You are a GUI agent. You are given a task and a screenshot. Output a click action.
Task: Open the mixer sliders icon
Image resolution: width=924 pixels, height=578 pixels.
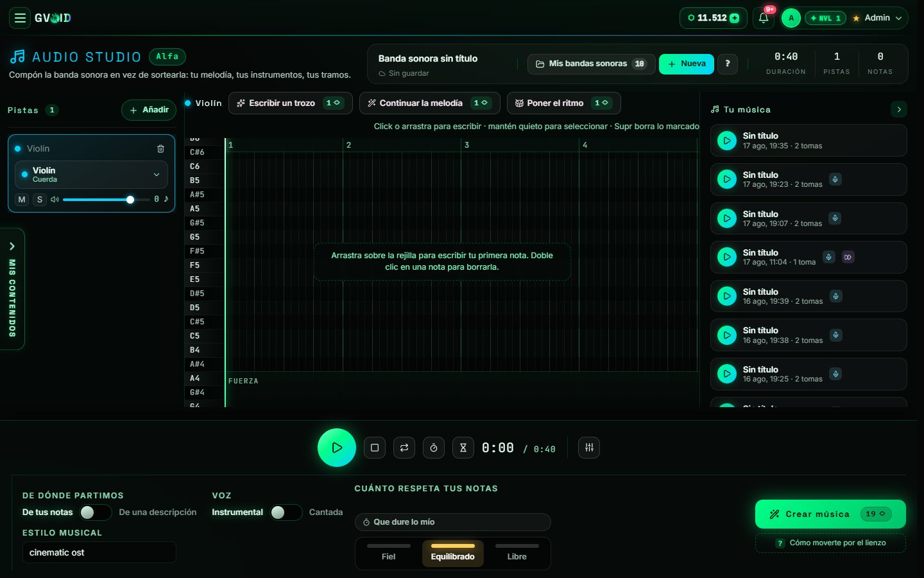click(x=589, y=448)
